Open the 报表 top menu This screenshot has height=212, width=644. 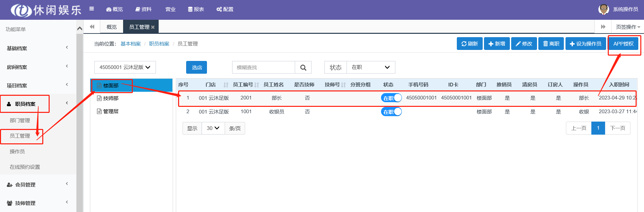196,9
